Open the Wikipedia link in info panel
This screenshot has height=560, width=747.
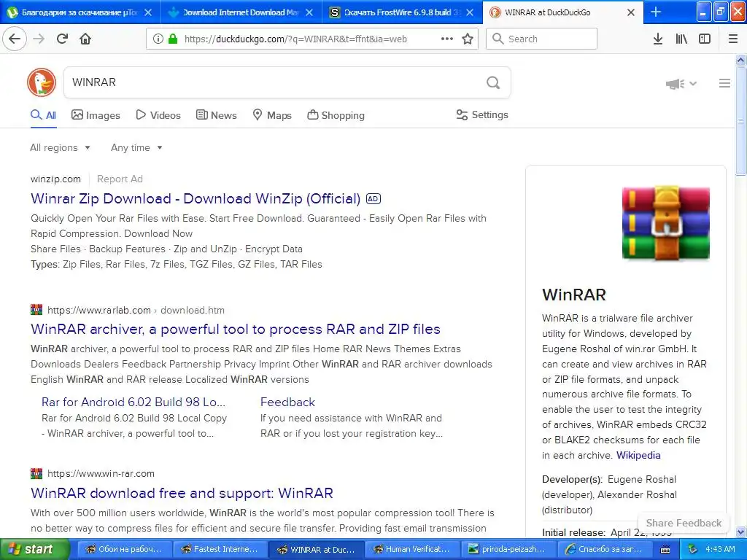coord(638,455)
